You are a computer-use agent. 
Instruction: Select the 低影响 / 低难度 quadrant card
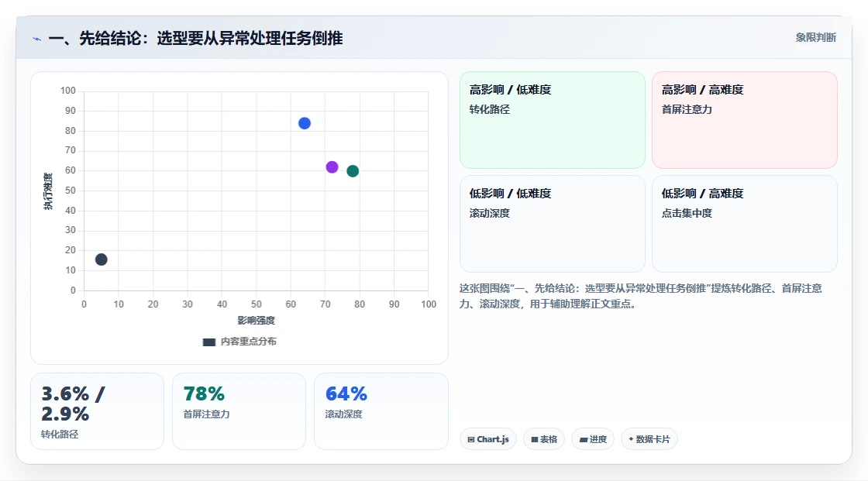553,224
